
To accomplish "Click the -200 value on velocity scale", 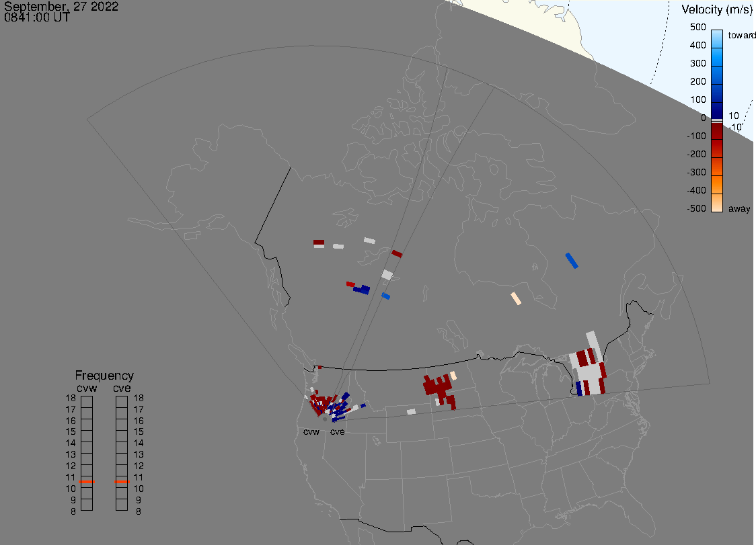I will 696,154.
